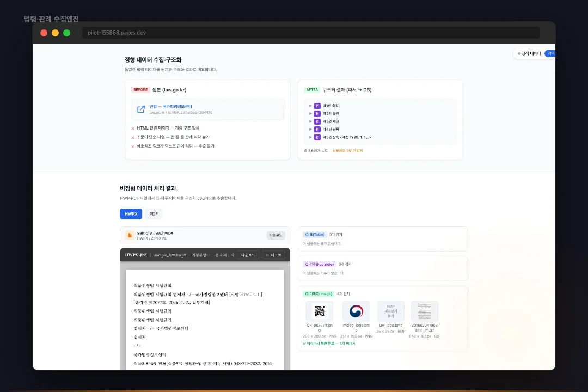The width and height of the screenshot is (588, 392).
Task: Click the red X beside 조문이 단순 나열
Action: 133,137
